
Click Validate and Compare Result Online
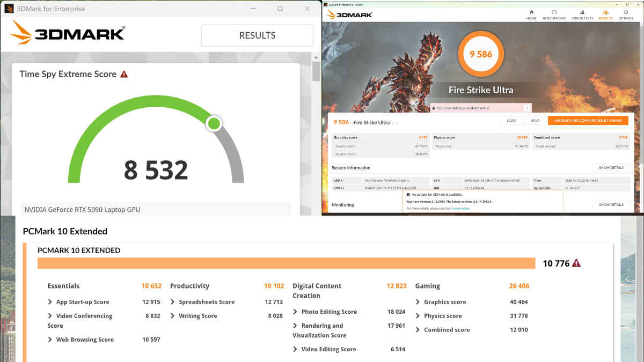588,121
